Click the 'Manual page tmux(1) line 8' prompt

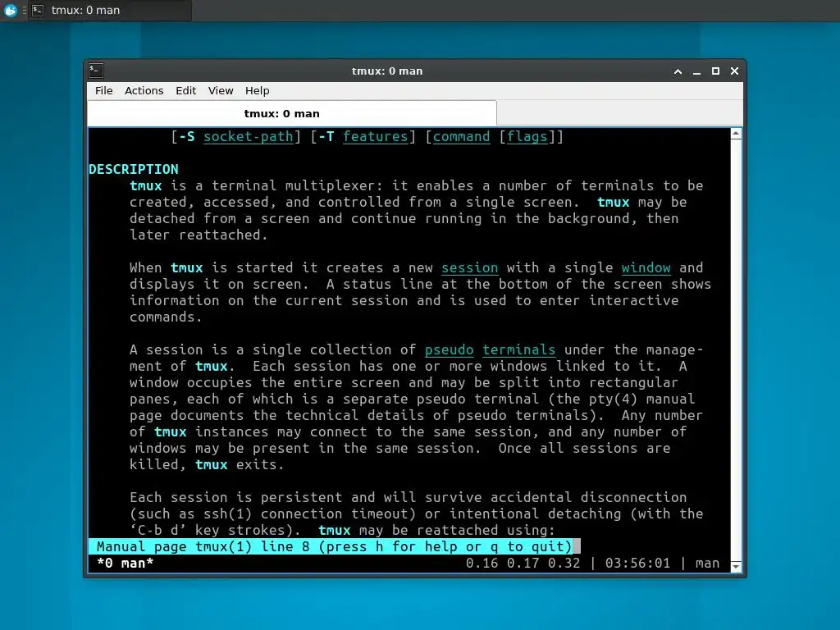[x=335, y=546]
